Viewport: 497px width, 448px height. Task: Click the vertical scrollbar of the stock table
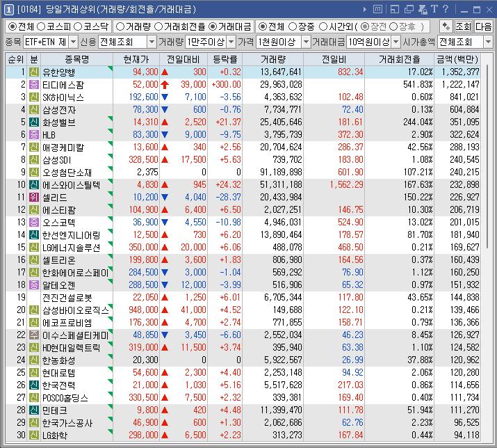pos(487,157)
